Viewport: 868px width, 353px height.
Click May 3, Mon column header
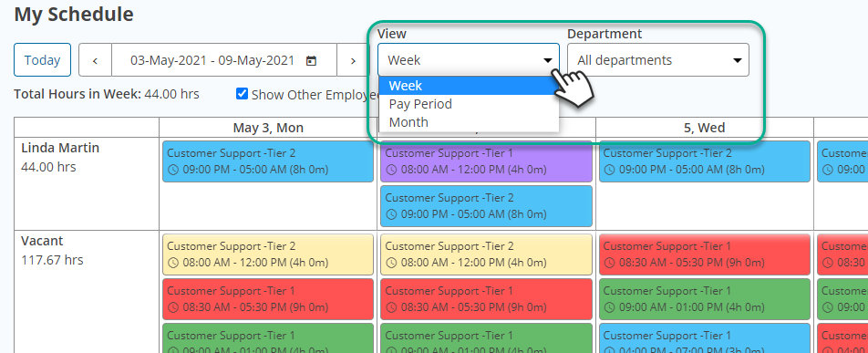click(268, 128)
